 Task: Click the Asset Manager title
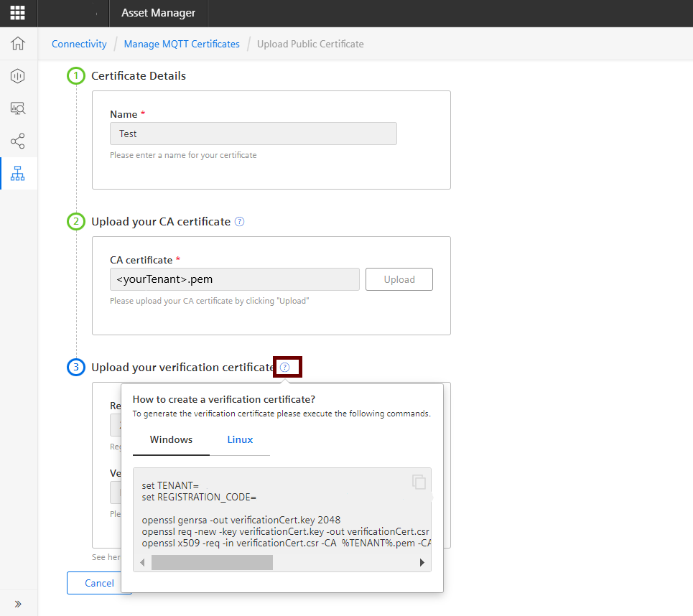click(x=158, y=13)
